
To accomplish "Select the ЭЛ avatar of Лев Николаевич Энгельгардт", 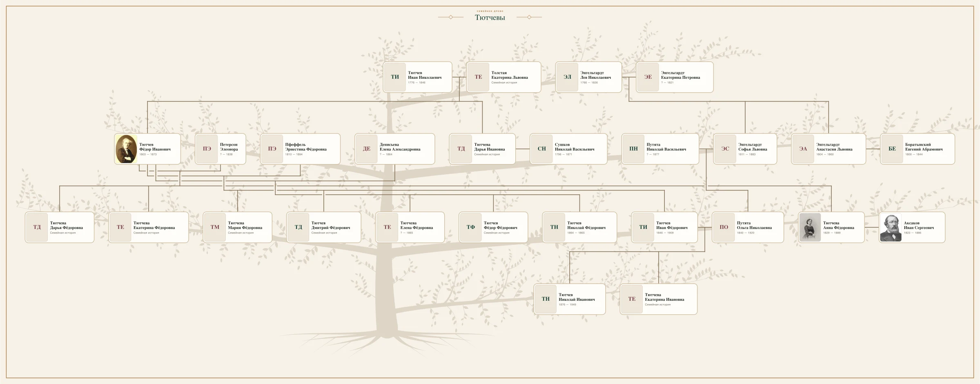I will [x=567, y=77].
